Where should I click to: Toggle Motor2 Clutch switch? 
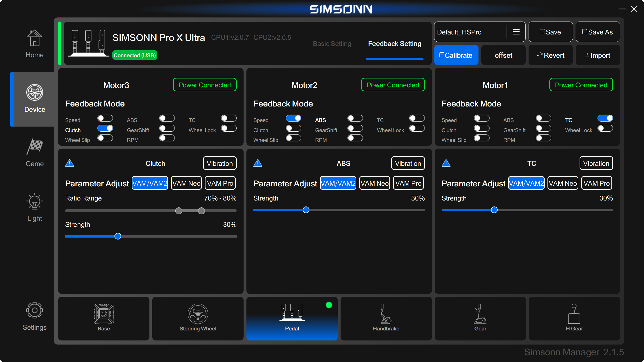(x=293, y=128)
